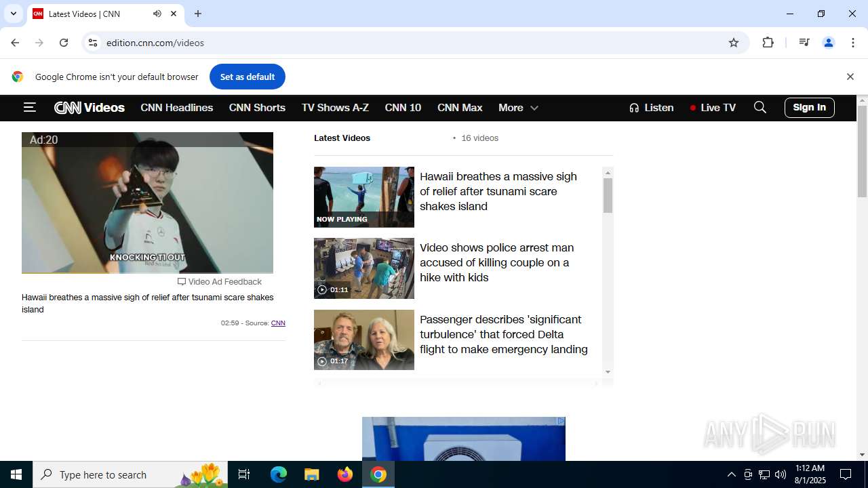This screenshot has height=488, width=868.
Task: Click the air conditioner banner ad
Action: point(464,439)
